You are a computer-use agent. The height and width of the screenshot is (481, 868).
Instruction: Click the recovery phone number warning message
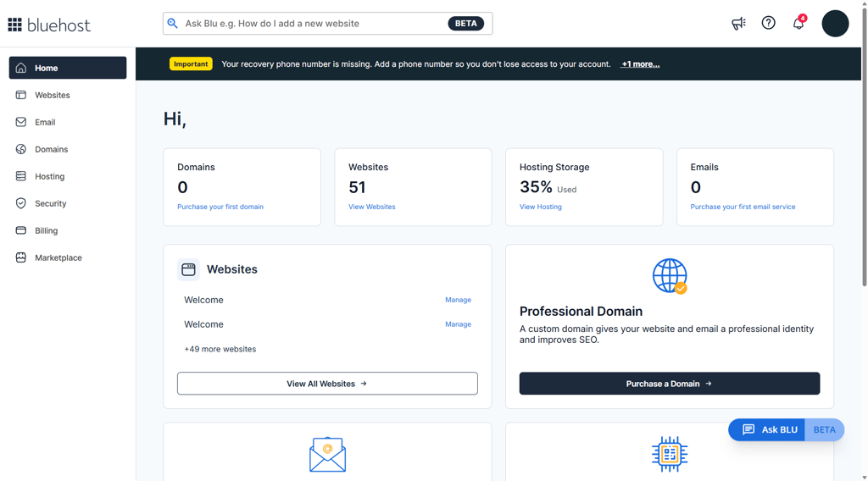415,64
